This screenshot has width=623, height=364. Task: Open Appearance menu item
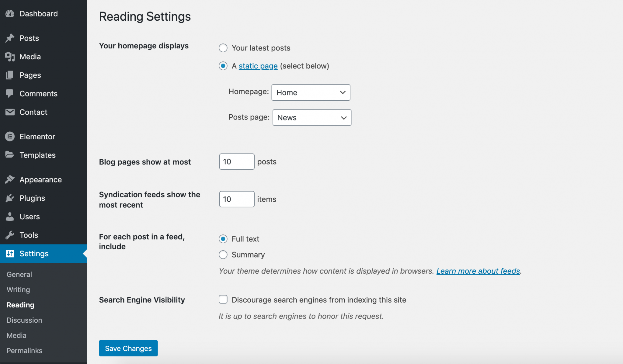(44, 180)
